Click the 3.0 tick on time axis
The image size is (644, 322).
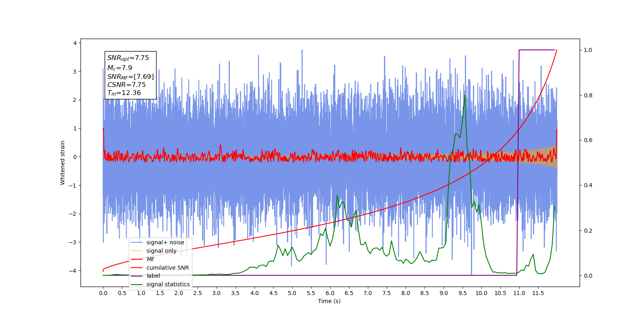coord(217,293)
